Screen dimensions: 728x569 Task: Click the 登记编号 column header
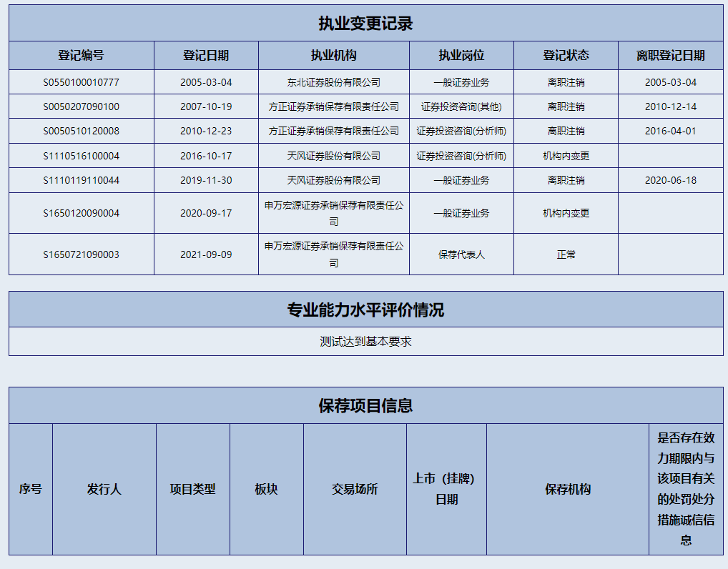click(82, 56)
